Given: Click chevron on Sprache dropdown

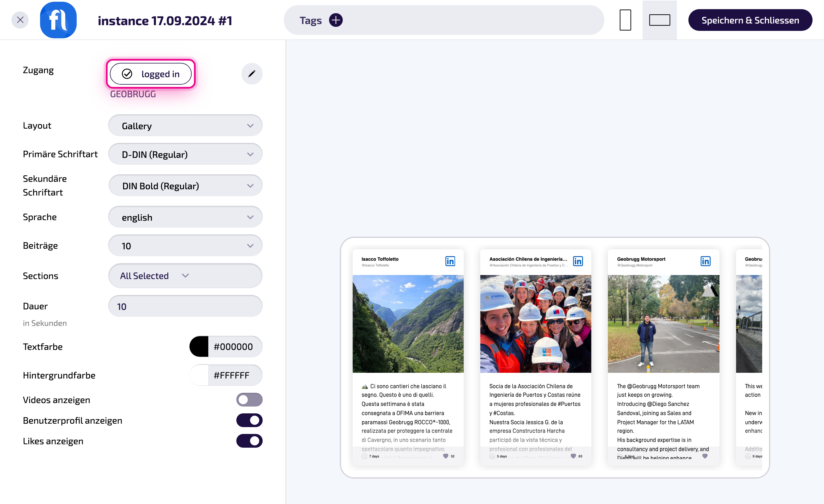Looking at the screenshot, I should coord(250,217).
